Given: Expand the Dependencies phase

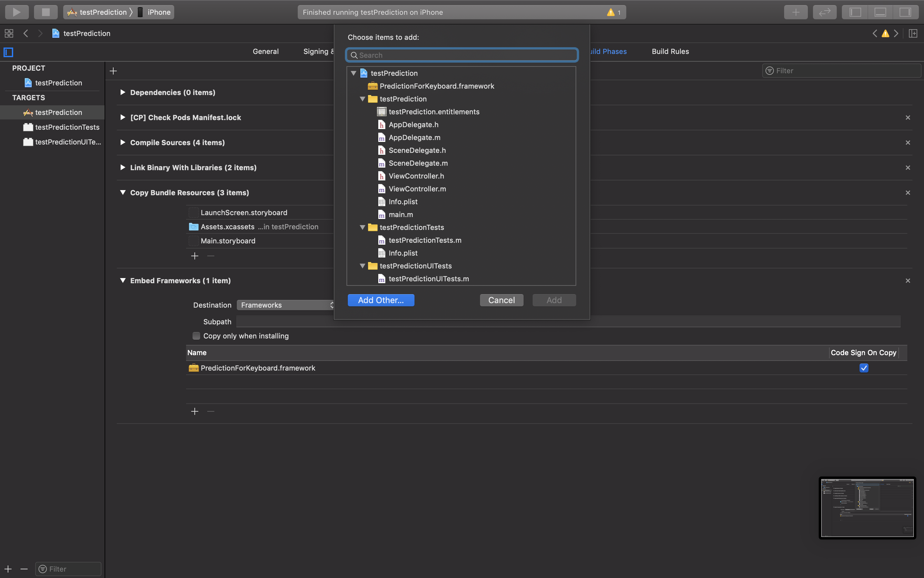Looking at the screenshot, I should (123, 92).
